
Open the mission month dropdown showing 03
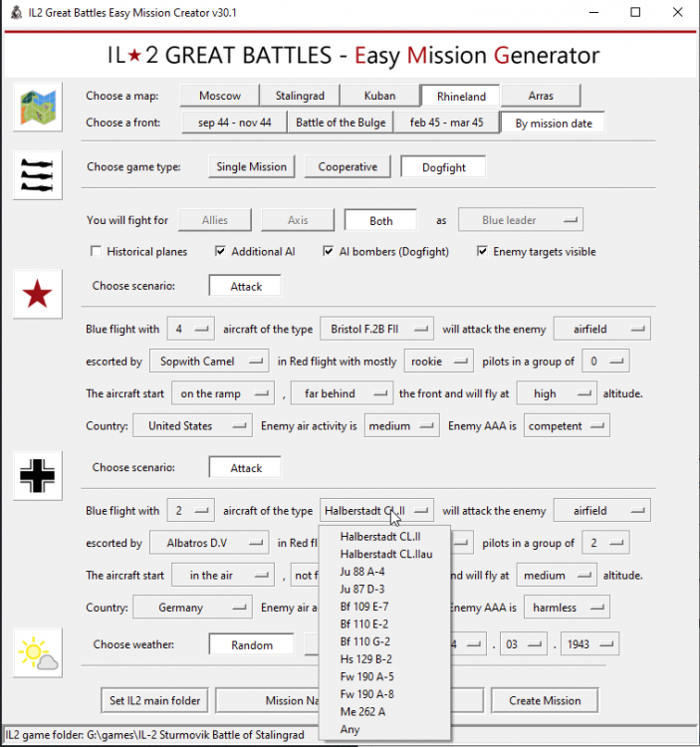tap(524, 644)
